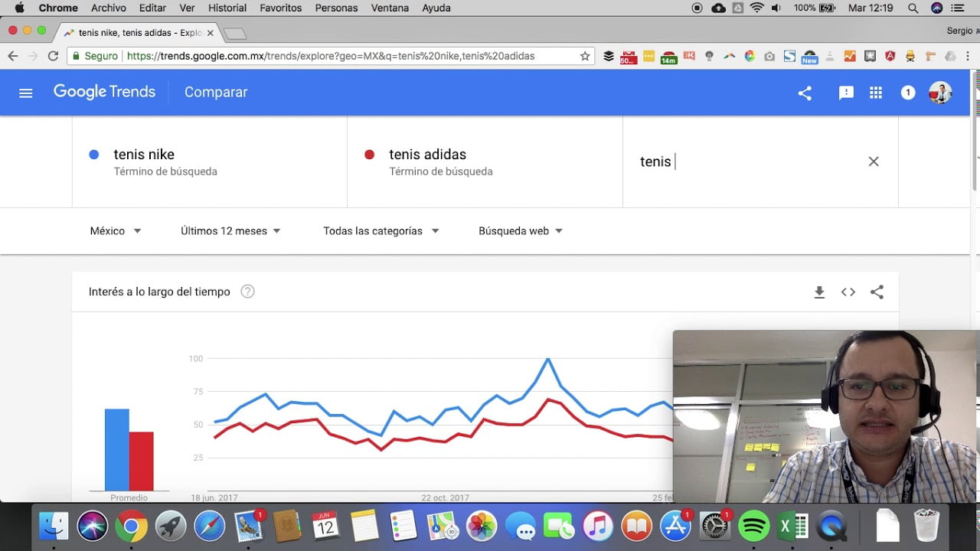The width and height of the screenshot is (980, 551).
Task: Open Photos from the Dock
Action: (482, 527)
